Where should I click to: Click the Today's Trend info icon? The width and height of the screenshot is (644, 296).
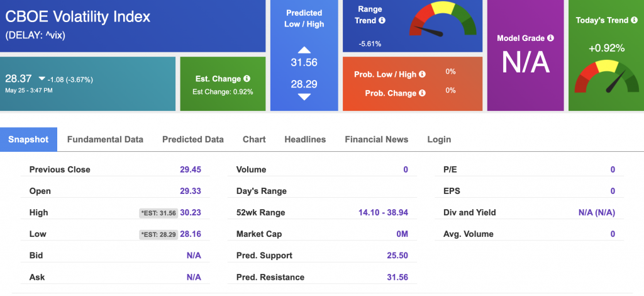(x=635, y=20)
